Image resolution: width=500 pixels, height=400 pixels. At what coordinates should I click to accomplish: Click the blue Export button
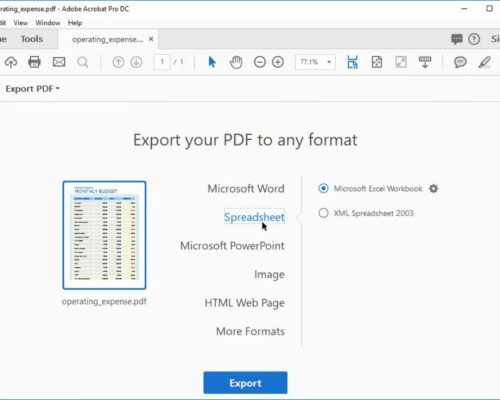coord(245,383)
